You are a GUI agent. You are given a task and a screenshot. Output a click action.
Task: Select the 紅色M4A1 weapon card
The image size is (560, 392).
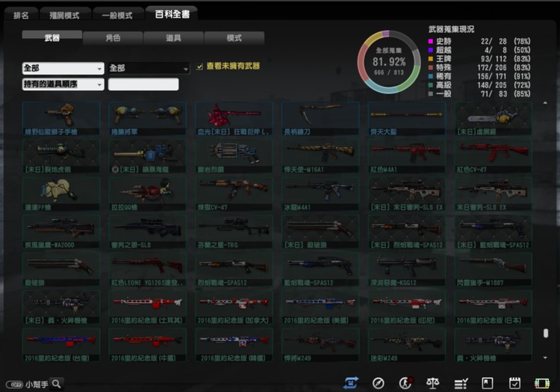(407, 156)
